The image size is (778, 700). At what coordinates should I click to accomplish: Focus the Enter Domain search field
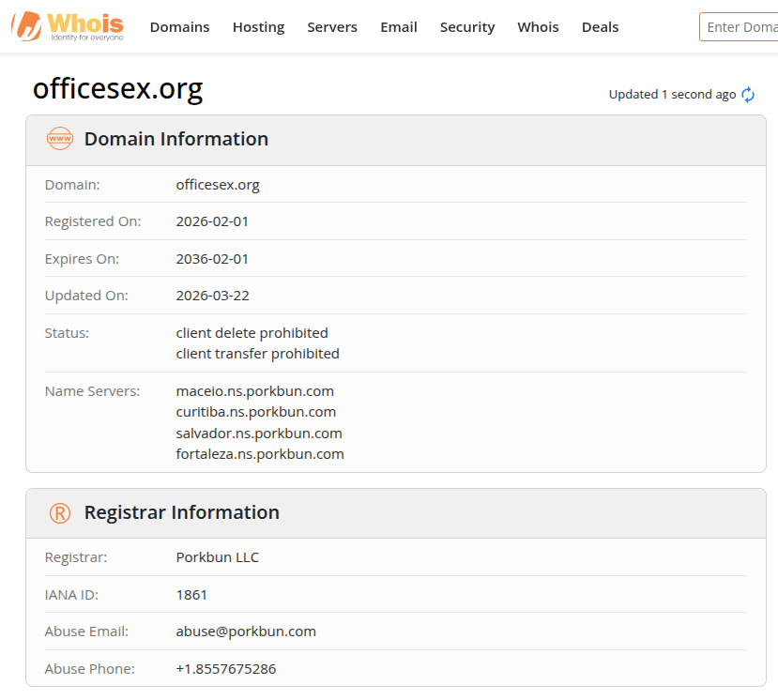pos(740,27)
